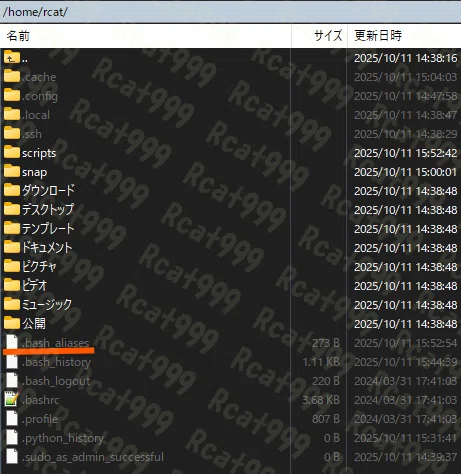Click the ダウンロード folder icon

pos(12,191)
